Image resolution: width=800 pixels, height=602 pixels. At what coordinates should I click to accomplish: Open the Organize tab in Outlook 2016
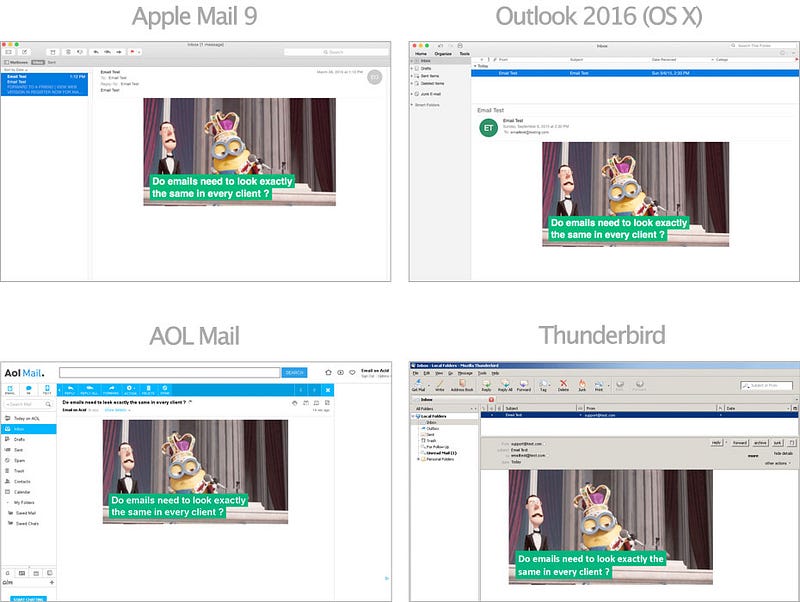(x=443, y=54)
